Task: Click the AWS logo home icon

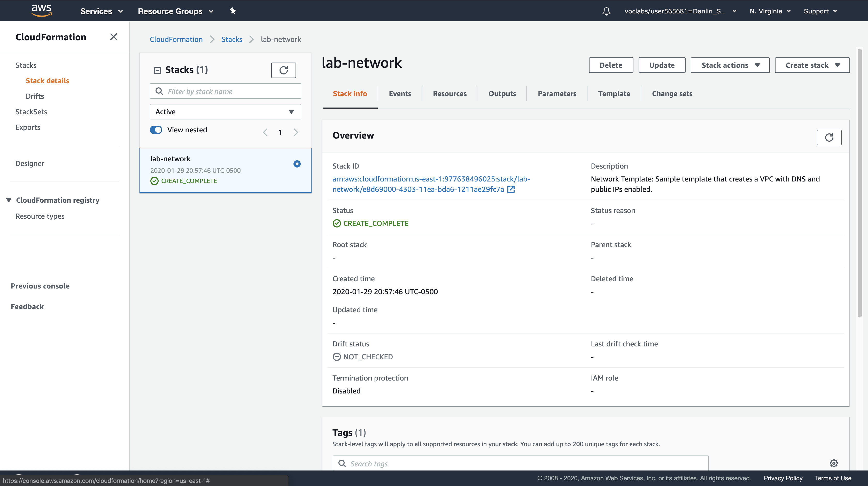Action: point(41,10)
